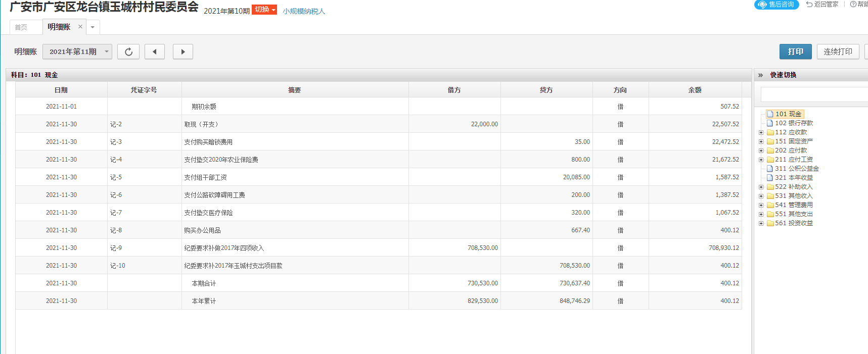Screen dimensions: 868x354
Task: Expand the 151 固定资产 tree node
Action: [x=761, y=141]
